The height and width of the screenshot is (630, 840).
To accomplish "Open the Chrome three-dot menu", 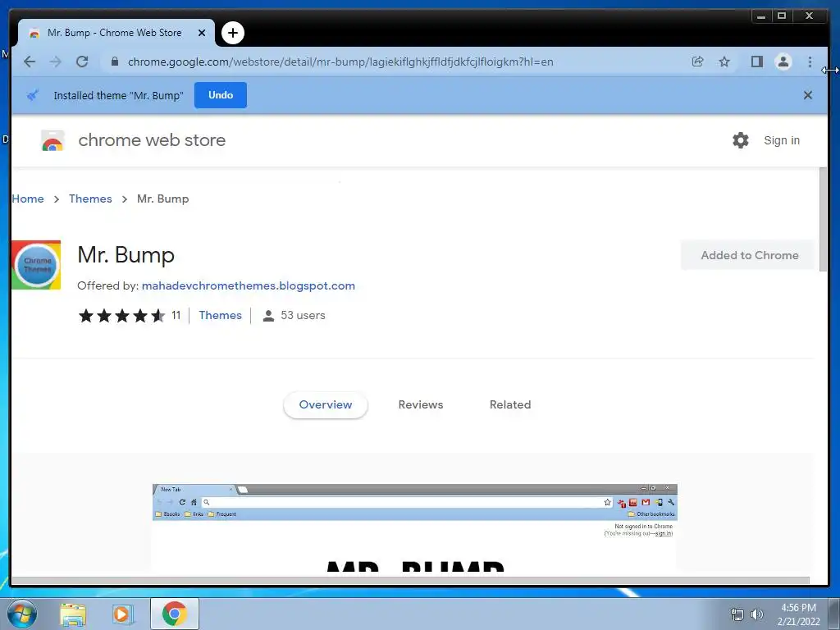I will pos(810,62).
